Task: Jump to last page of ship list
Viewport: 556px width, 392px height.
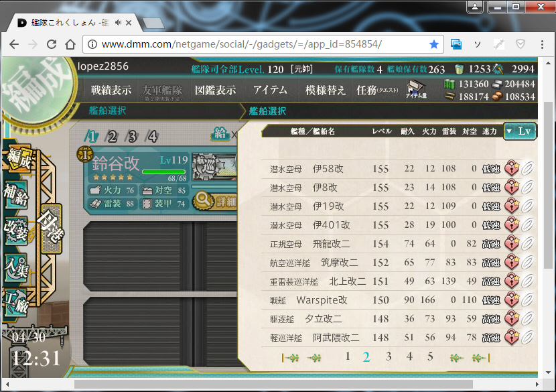Action: [481, 358]
